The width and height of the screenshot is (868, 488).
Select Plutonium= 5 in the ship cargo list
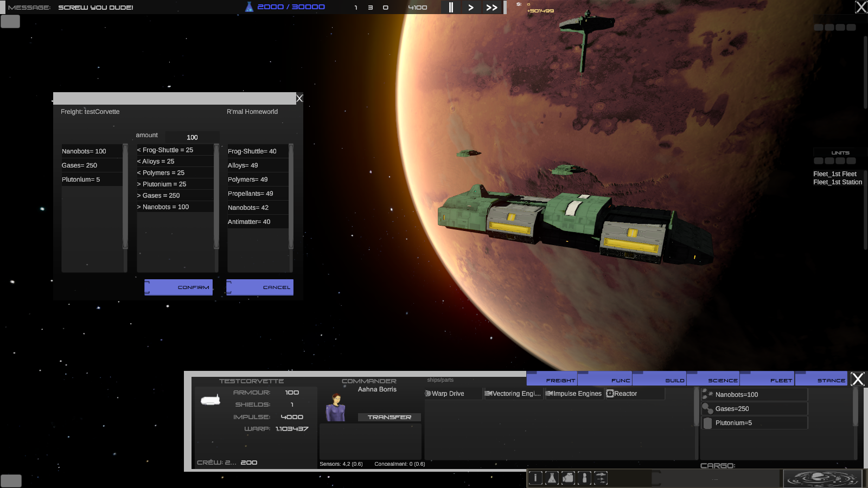click(92, 179)
